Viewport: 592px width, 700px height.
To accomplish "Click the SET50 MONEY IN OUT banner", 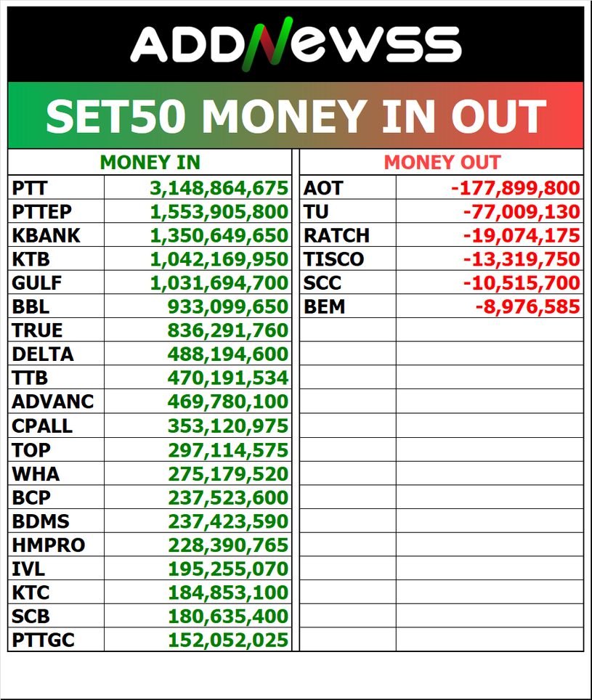I will (296, 116).
